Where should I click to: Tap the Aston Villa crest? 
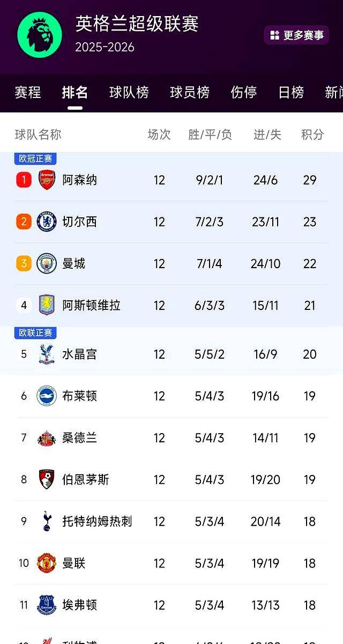coord(47,305)
